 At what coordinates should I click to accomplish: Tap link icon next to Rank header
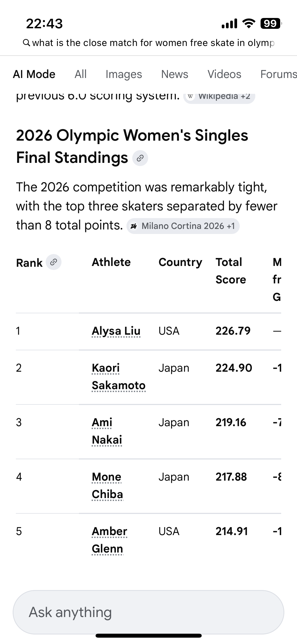tap(54, 262)
